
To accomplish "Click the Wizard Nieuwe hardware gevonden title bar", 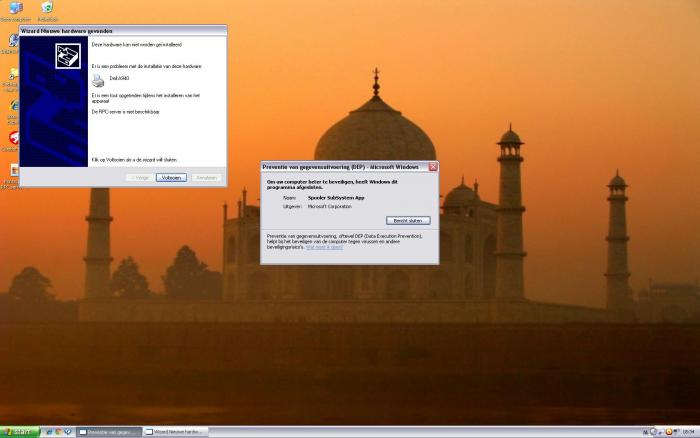I will tap(123, 31).
